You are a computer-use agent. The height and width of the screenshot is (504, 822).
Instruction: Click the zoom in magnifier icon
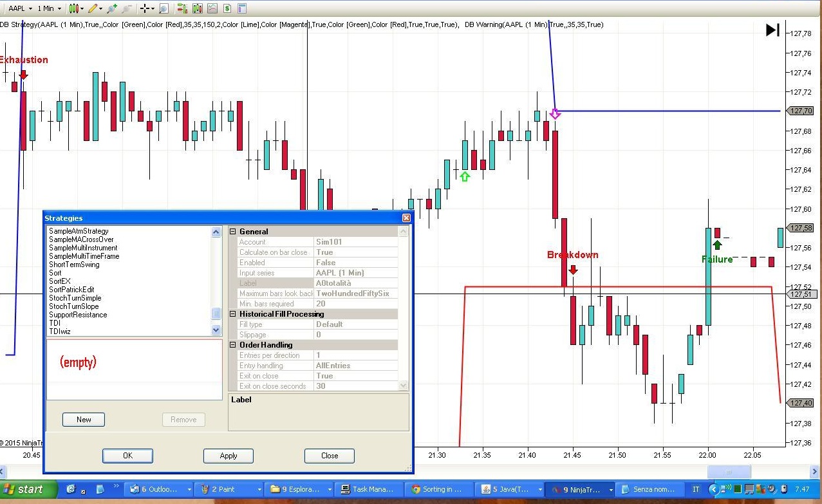point(113,8)
